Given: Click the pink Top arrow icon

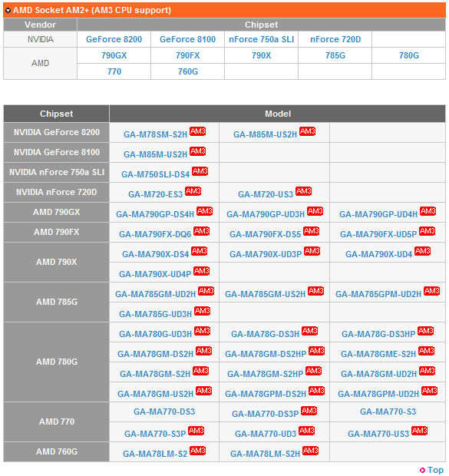Looking at the screenshot, I should [x=422, y=470].
